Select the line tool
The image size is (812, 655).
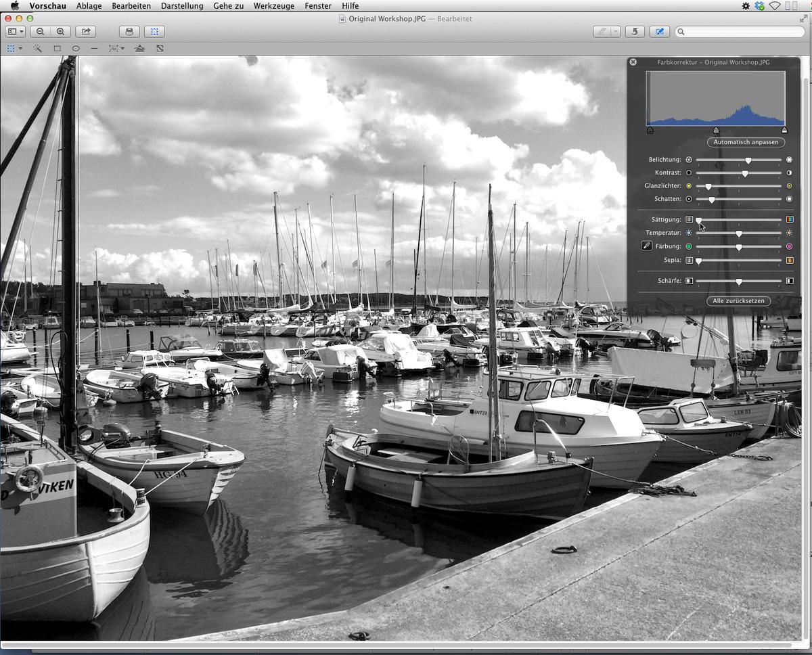tap(94, 49)
